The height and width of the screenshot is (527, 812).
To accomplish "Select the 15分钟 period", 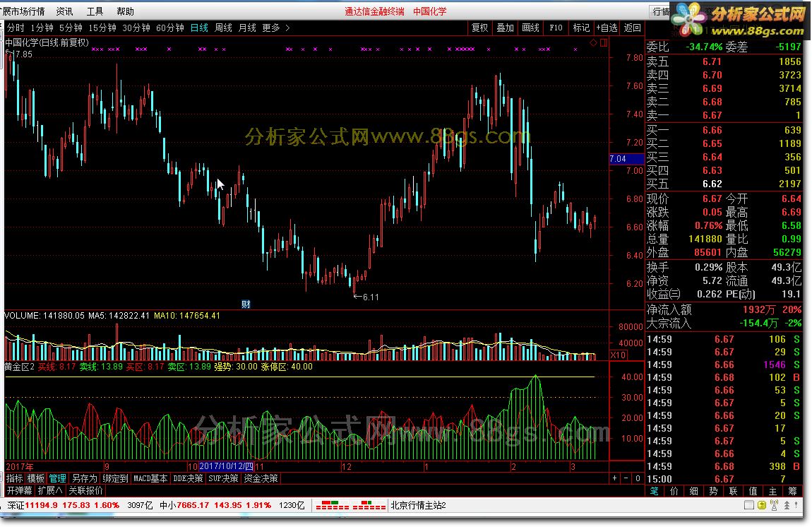I will click(x=102, y=28).
